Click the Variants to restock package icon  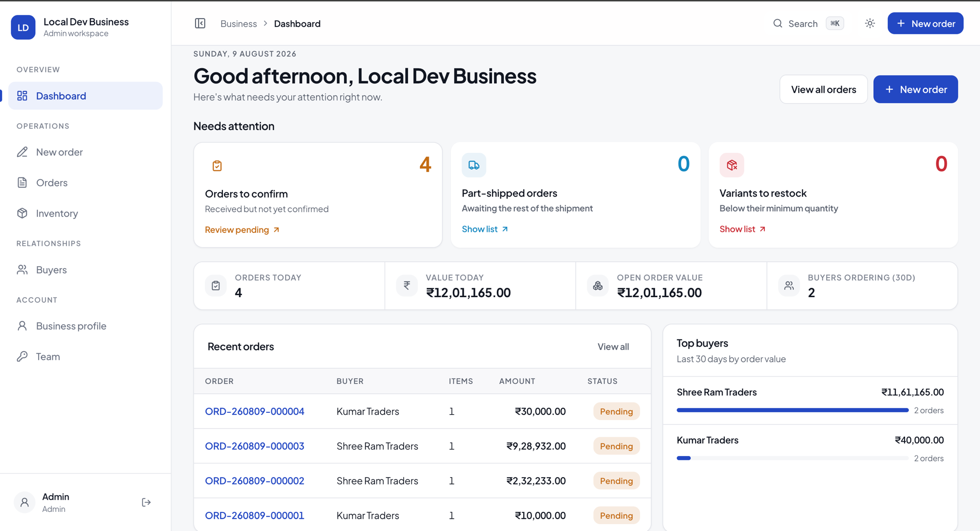(x=732, y=165)
